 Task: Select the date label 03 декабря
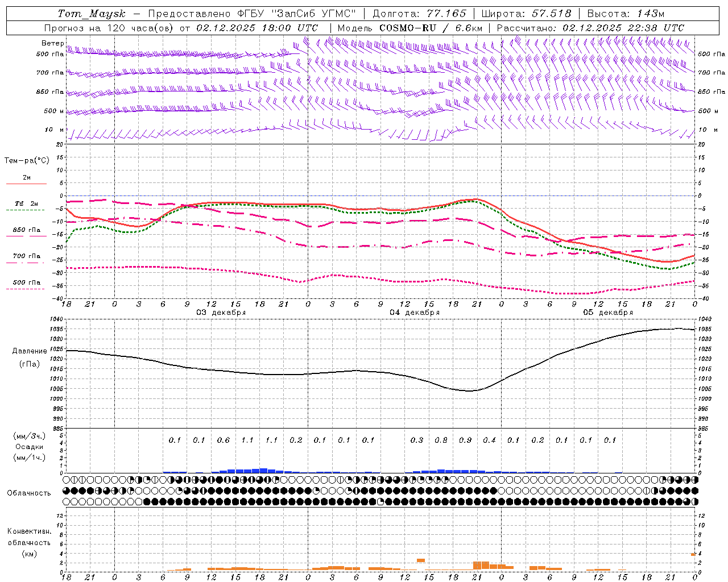point(221,313)
